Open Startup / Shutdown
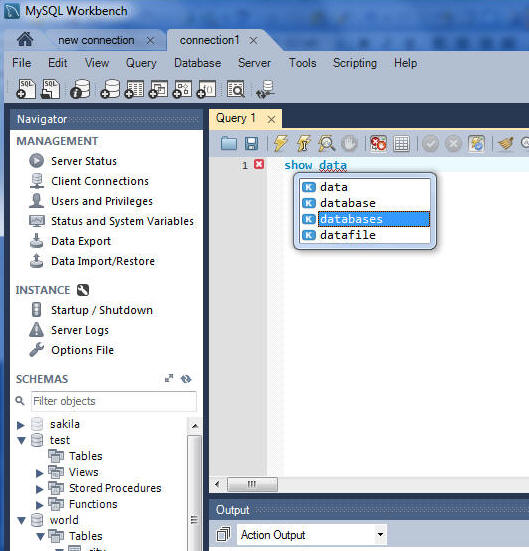This screenshot has width=529, height=551. coord(102,310)
